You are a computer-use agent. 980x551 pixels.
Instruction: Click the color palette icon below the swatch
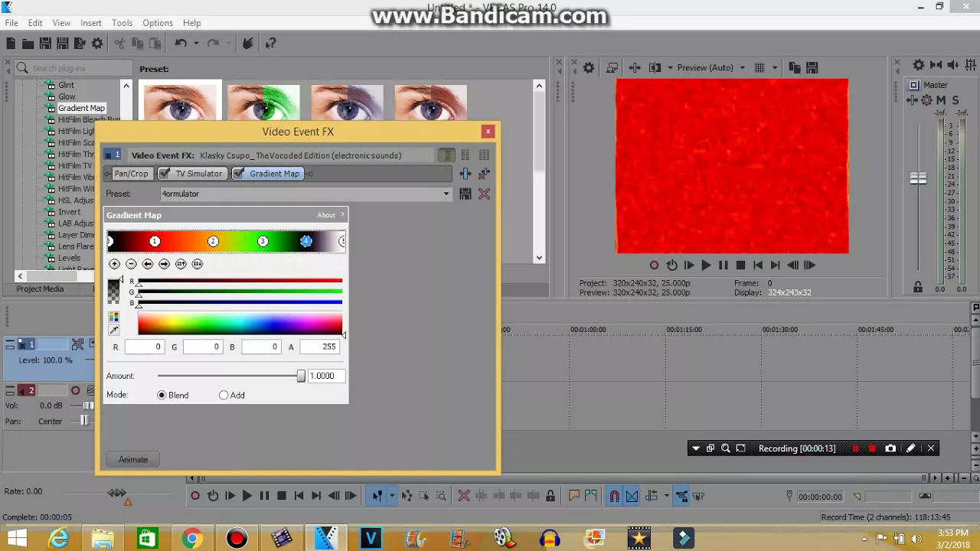pyautogui.click(x=114, y=317)
